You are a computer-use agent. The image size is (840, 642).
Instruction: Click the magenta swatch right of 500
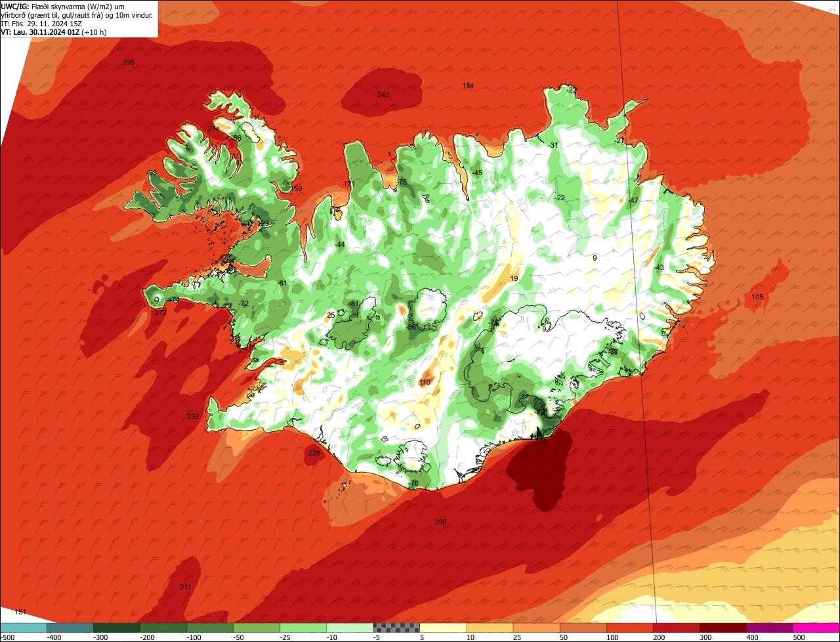point(816,628)
